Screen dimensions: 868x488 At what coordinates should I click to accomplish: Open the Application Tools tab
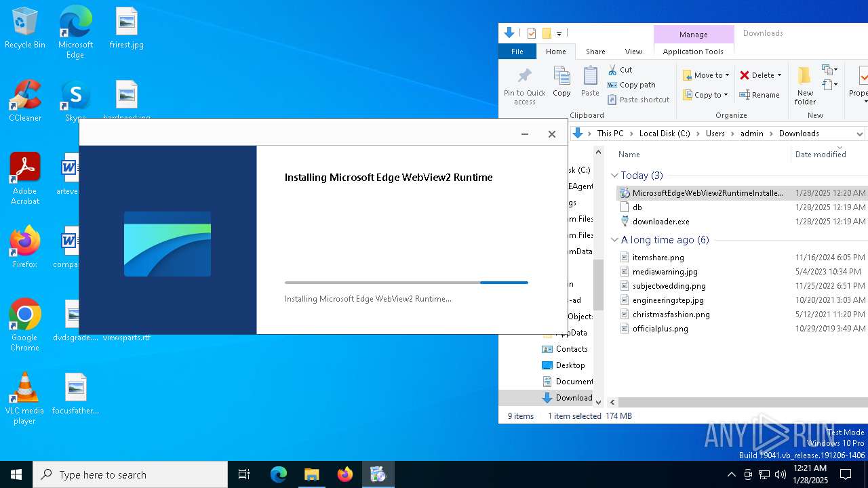[x=693, y=52]
